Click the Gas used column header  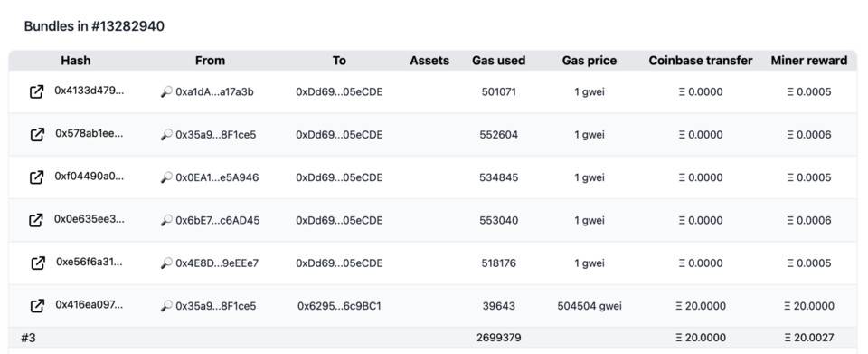coord(498,61)
